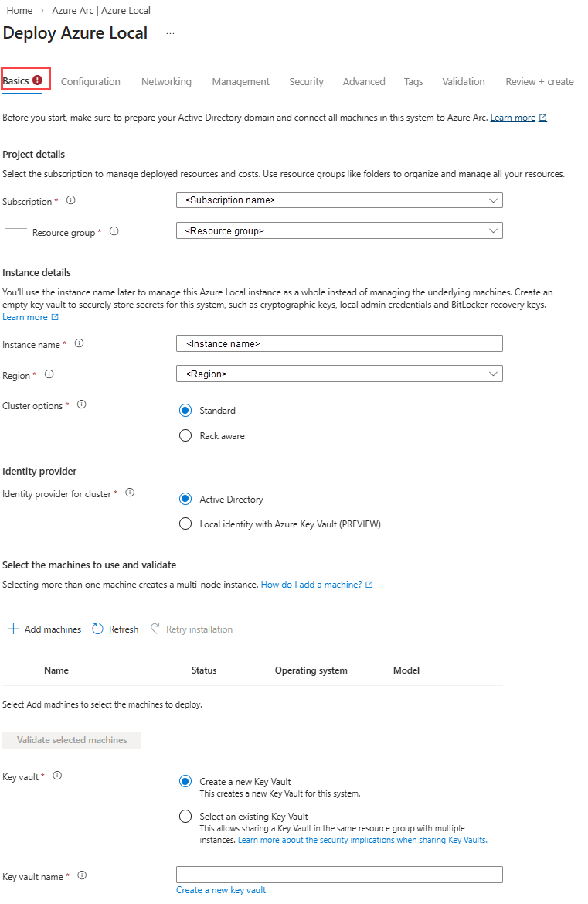Click the Home breadcrumb link
588x904 pixels.
tap(19, 10)
